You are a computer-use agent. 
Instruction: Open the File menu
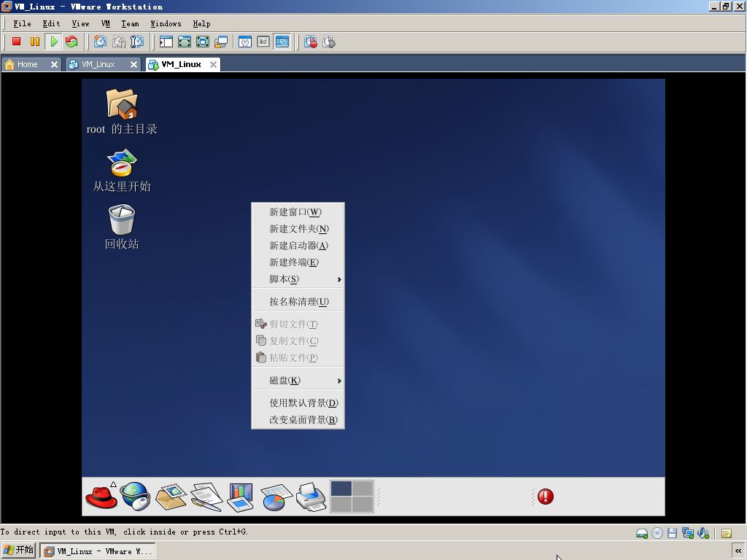(22, 23)
